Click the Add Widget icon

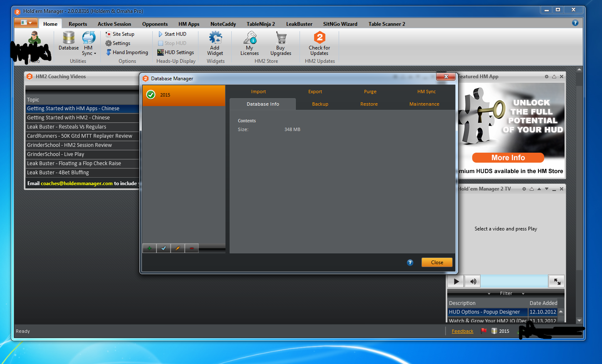point(215,43)
